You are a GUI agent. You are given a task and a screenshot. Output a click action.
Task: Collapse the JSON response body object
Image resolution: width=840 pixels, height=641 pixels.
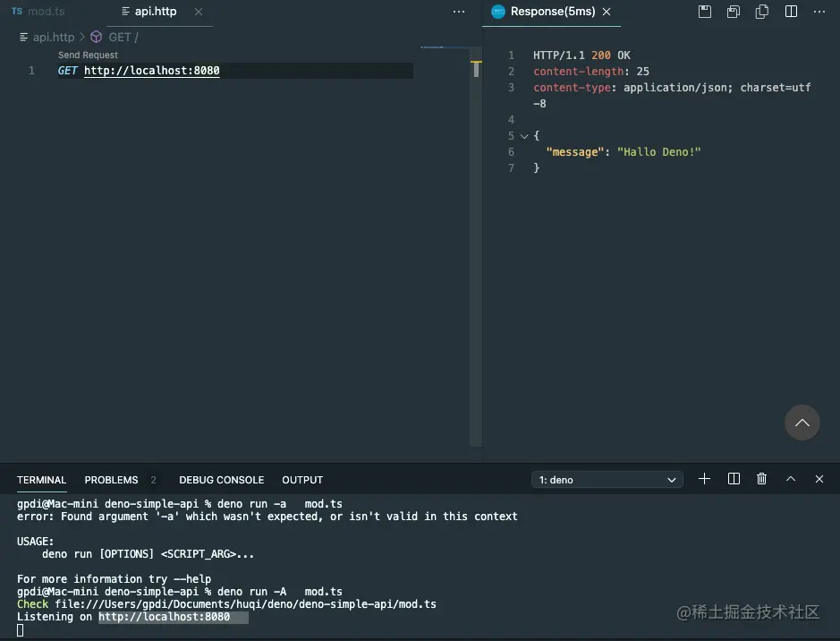[524, 136]
